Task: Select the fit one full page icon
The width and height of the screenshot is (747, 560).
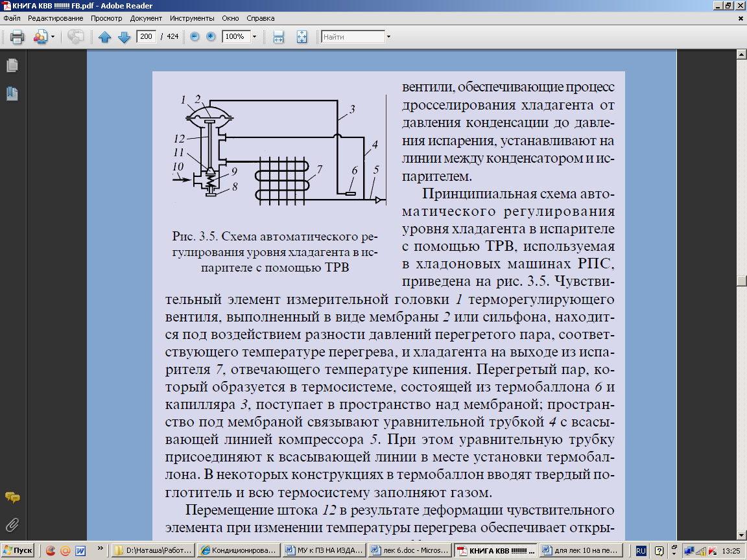Action: pyautogui.click(x=302, y=37)
